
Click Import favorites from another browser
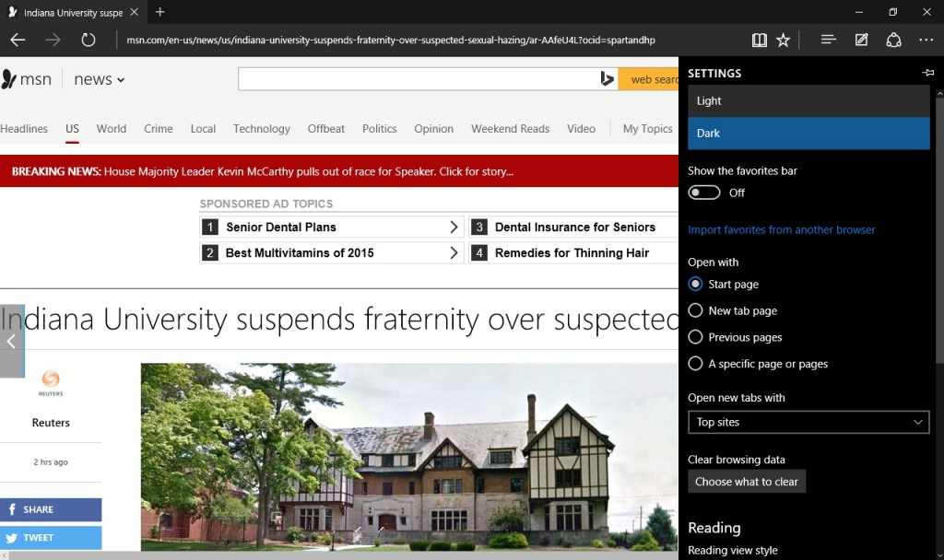(782, 229)
